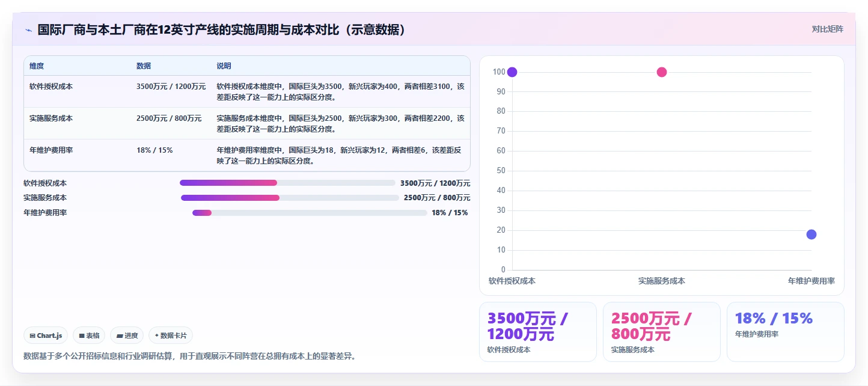Image resolution: width=868 pixels, height=386 pixels.
Task: Open the 3500万元 / 1200万元 data card
Action: [x=538, y=332]
